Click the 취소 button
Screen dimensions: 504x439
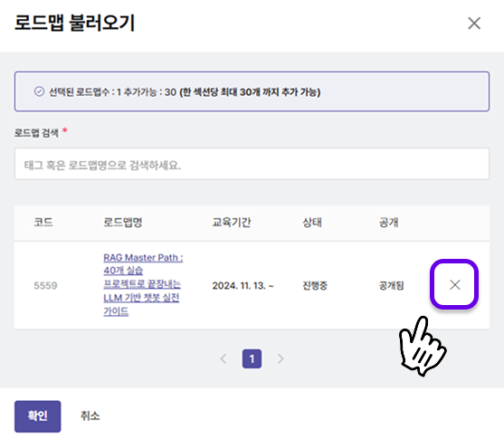[x=90, y=416]
